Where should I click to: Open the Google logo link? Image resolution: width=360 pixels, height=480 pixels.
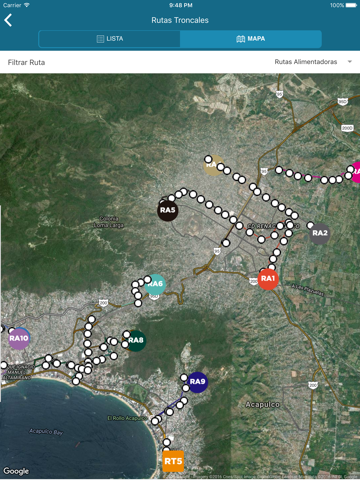click(x=16, y=471)
